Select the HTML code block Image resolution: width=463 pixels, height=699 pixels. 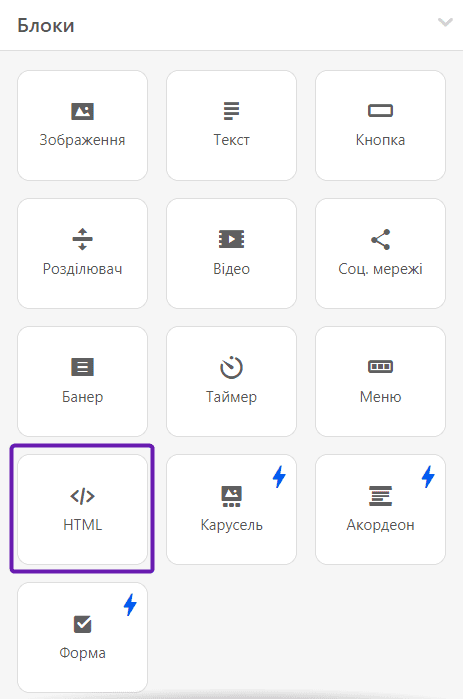tap(82, 510)
